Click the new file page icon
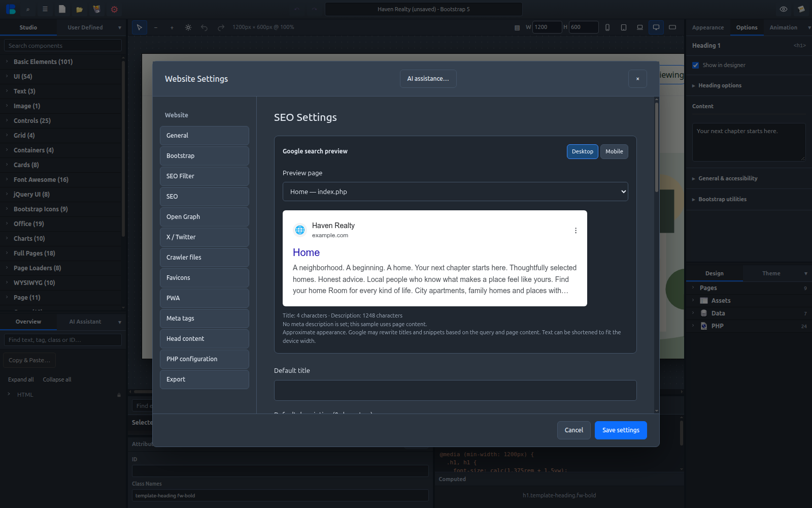The width and height of the screenshot is (812, 508). 62,9
